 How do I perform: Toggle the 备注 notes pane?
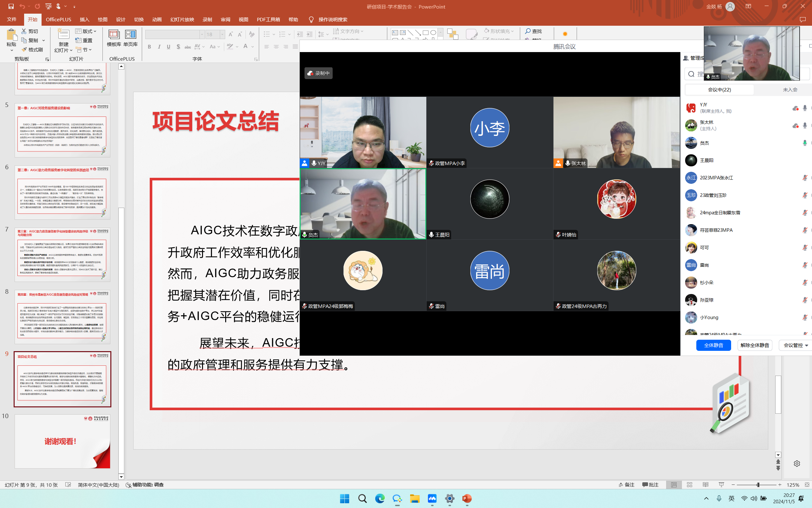[x=626, y=485]
